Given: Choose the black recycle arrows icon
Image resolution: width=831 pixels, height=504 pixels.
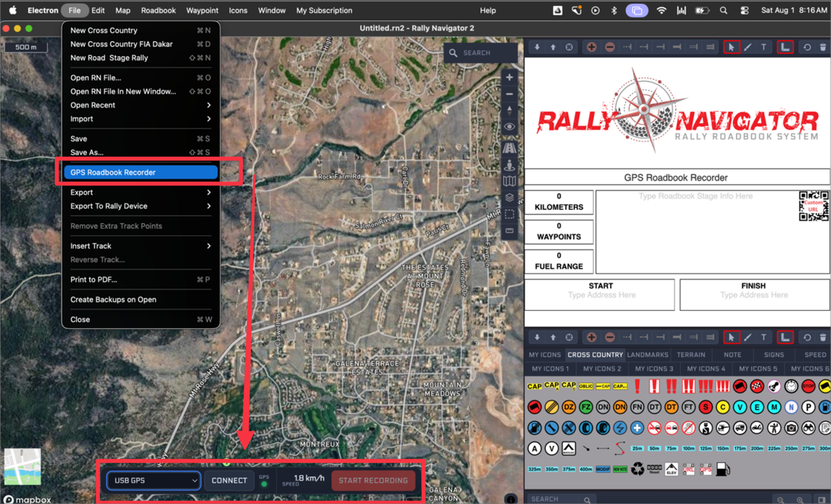Looking at the screenshot, I should 637,469.
